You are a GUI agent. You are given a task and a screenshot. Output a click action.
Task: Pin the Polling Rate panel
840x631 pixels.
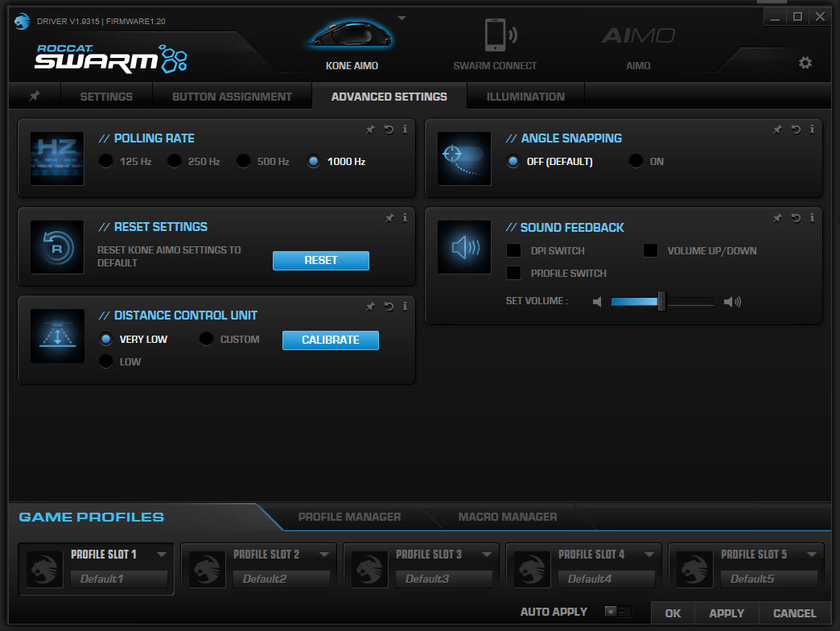370,129
